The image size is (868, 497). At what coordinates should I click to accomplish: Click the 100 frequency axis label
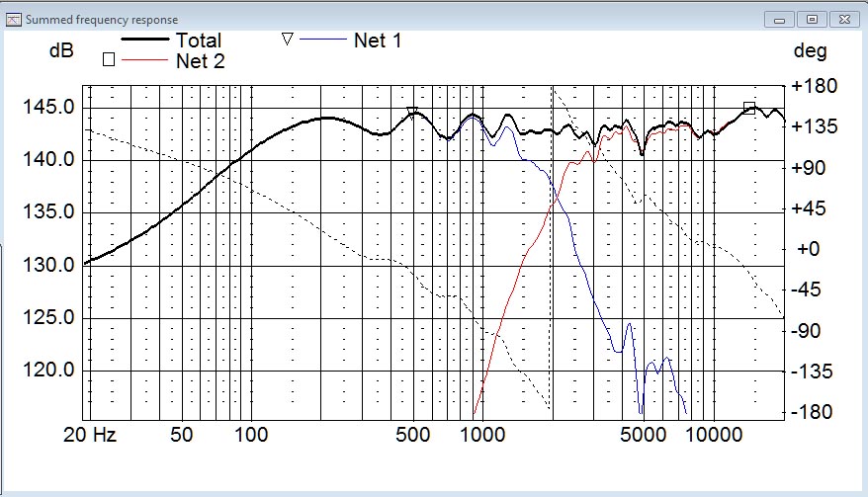point(251,435)
